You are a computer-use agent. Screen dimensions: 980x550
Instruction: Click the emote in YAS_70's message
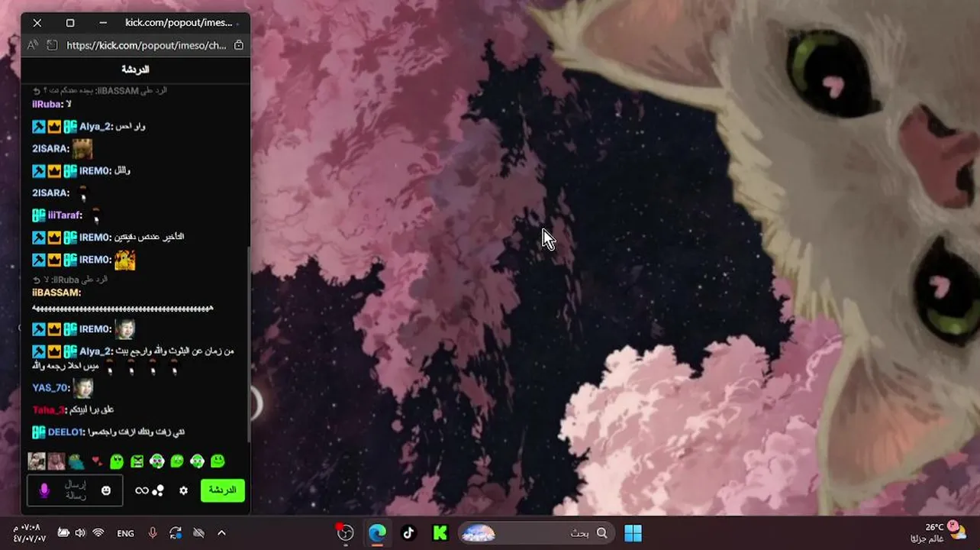click(82, 388)
